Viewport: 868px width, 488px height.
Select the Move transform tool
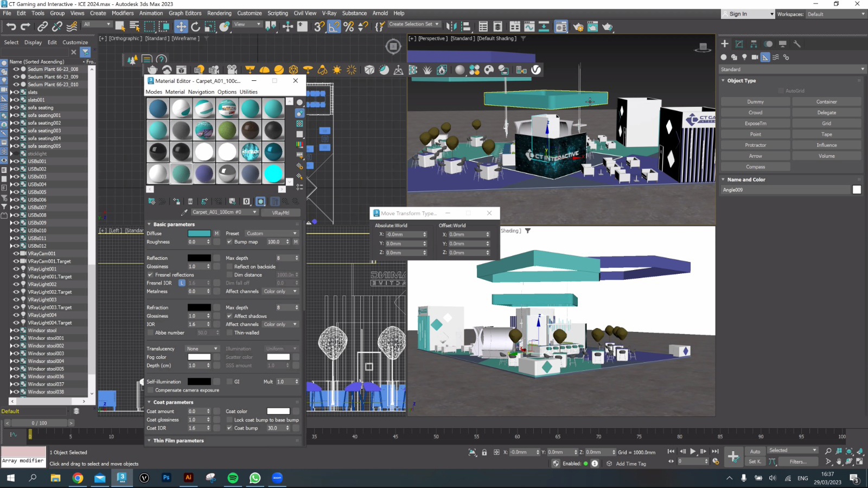[x=181, y=26]
